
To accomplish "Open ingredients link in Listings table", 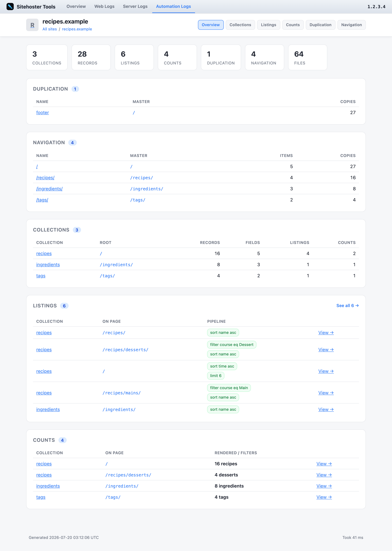I will point(48,409).
